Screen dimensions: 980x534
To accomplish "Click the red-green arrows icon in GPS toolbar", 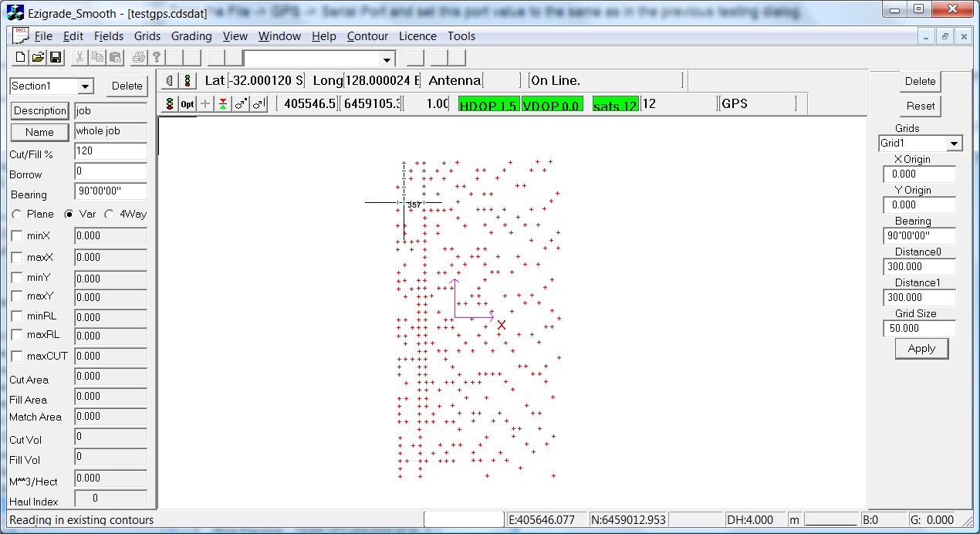I will click(222, 104).
